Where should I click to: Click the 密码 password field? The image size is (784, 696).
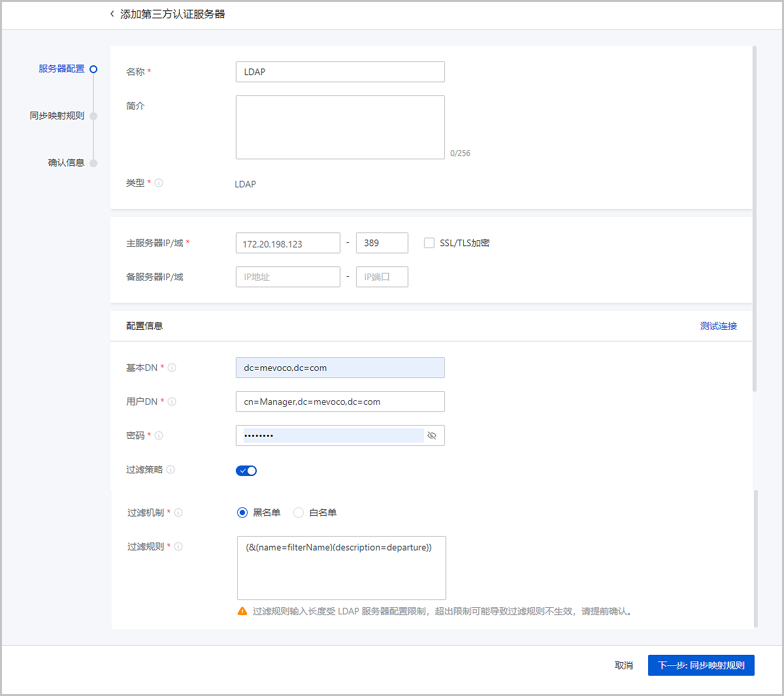340,435
